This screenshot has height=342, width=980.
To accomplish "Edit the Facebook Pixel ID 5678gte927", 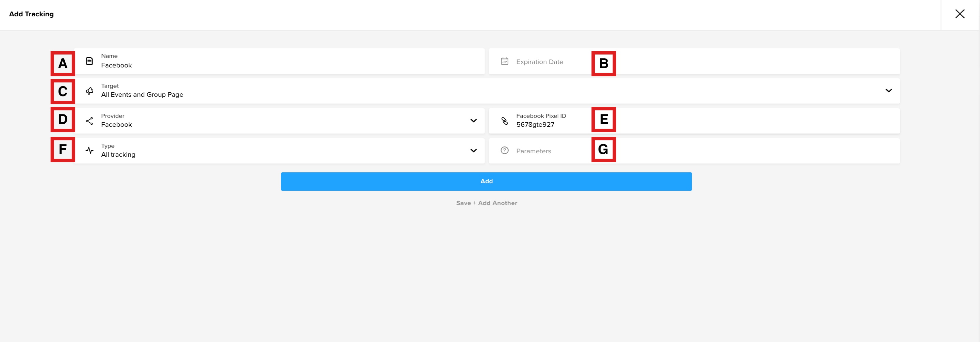I will click(694, 121).
